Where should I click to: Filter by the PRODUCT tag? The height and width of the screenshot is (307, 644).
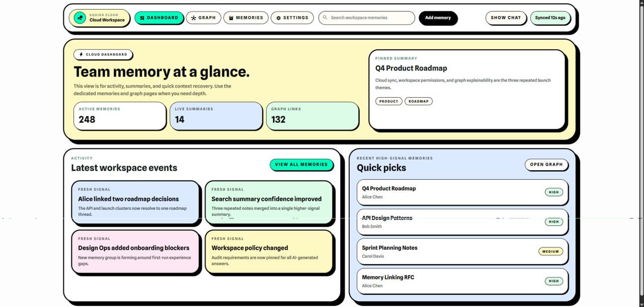[389, 101]
